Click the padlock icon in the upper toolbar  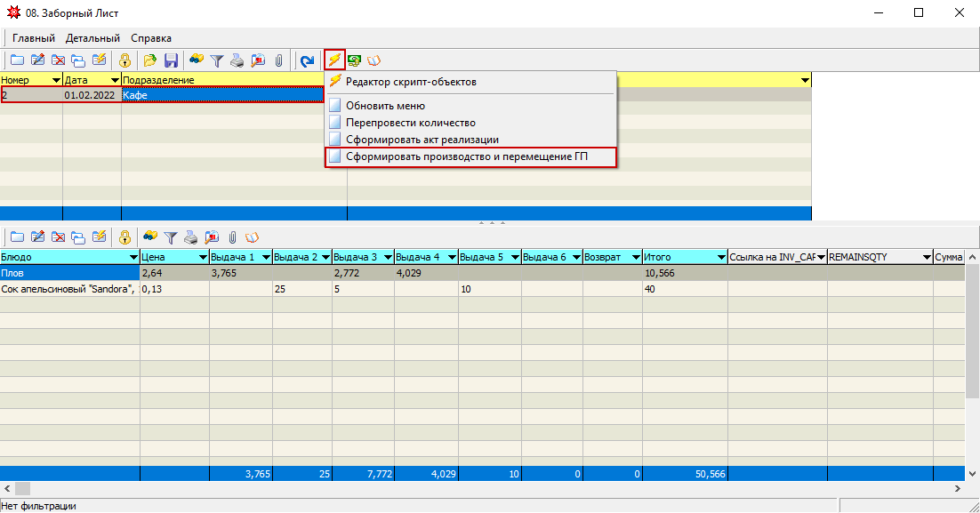tap(125, 60)
